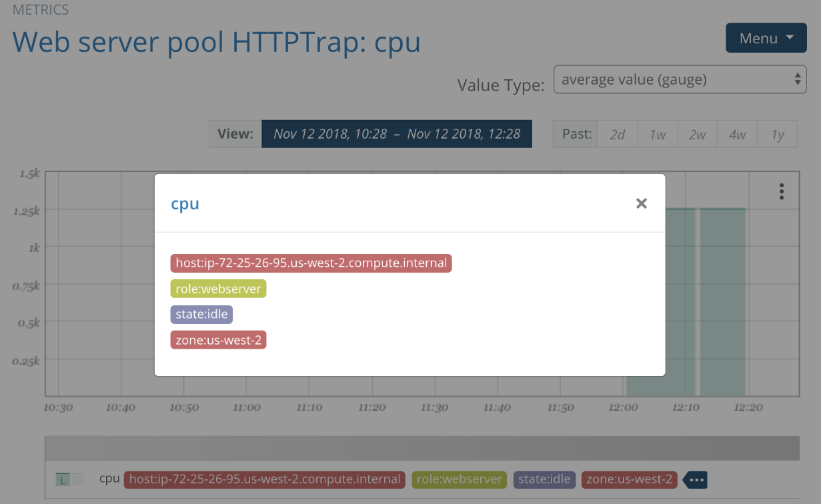Click the role:webserver tag in the dialog
821x504 pixels.
click(218, 288)
